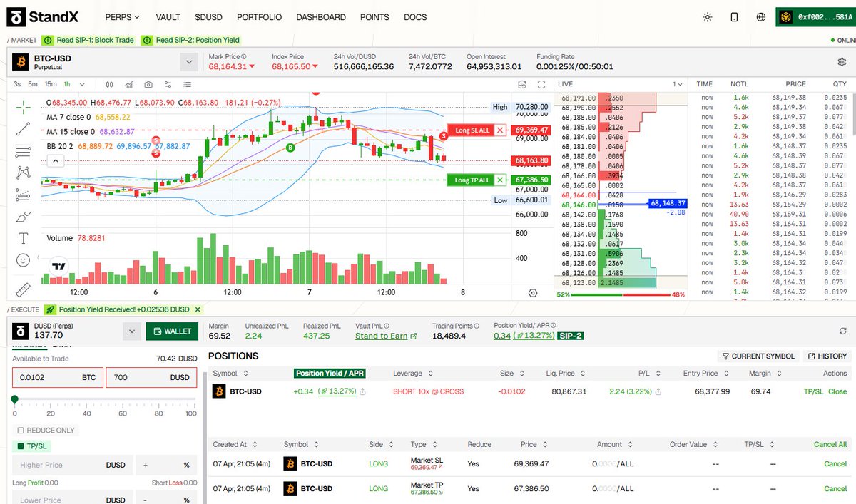The width and height of the screenshot is (856, 504).
Task: Take a chart snapshot with camera icon
Action: click(x=148, y=84)
